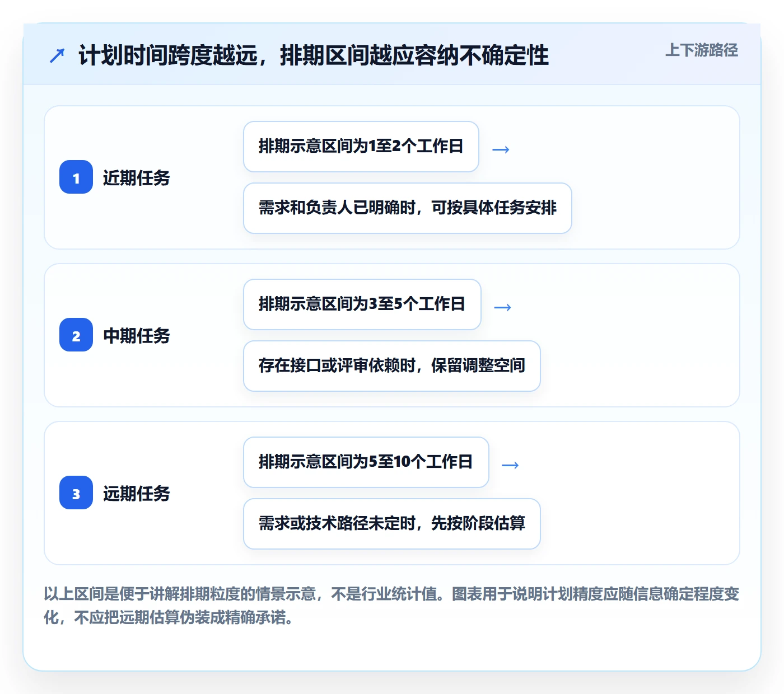
Task: Select the 中期任务 label
Action: (137, 335)
